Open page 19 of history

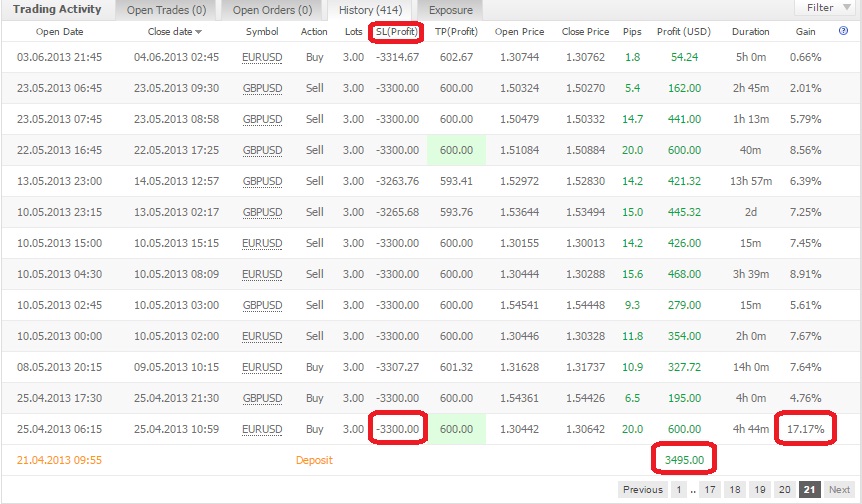coord(761,490)
